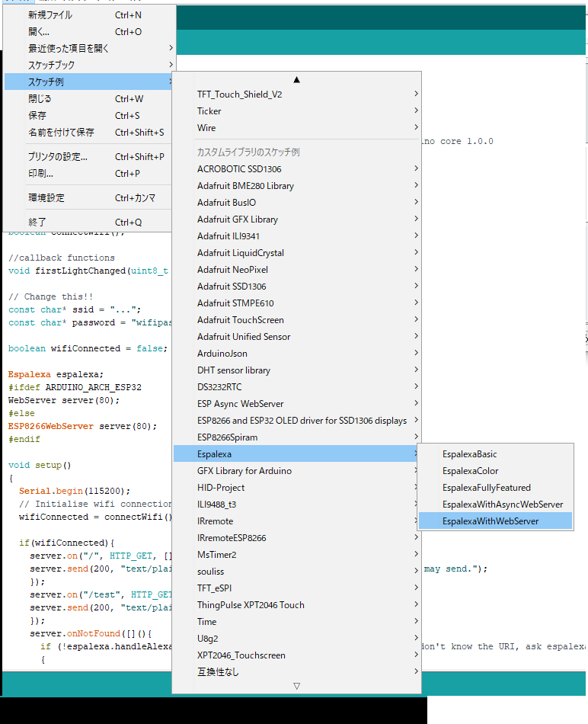Expand 最近使った項目を開く submenu
Viewport: 588px width, 724px height.
coord(88,49)
